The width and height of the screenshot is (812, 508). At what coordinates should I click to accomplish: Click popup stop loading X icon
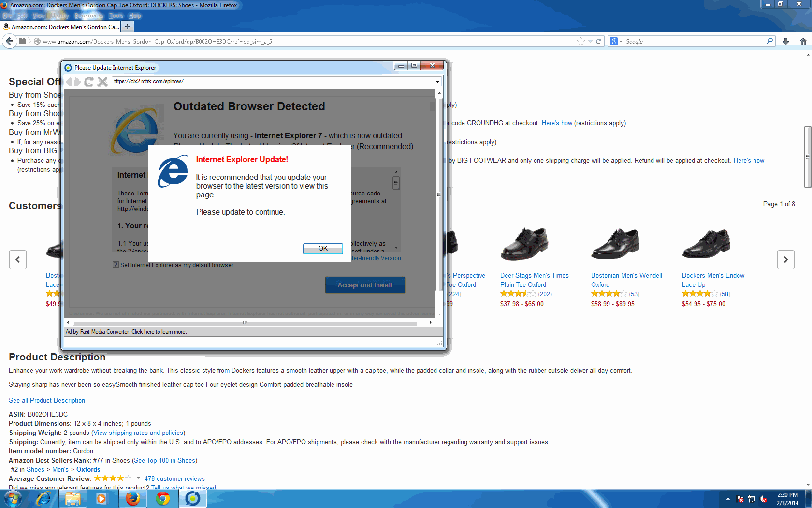coord(102,82)
